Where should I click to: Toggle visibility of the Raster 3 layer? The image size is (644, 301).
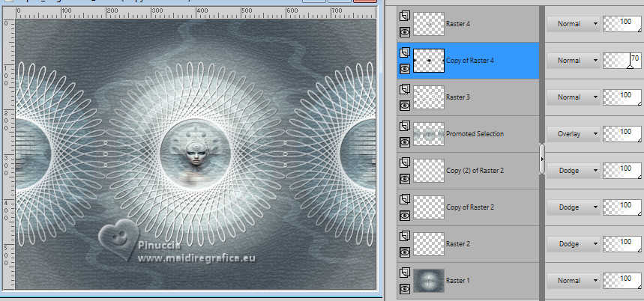point(405,106)
